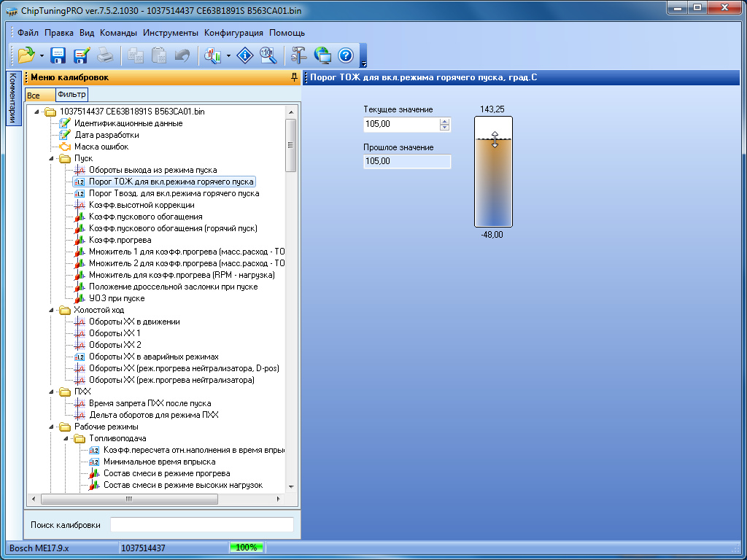Collapse the Холостой ход folder
Viewport: 747px width, 560px height.
(51, 310)
